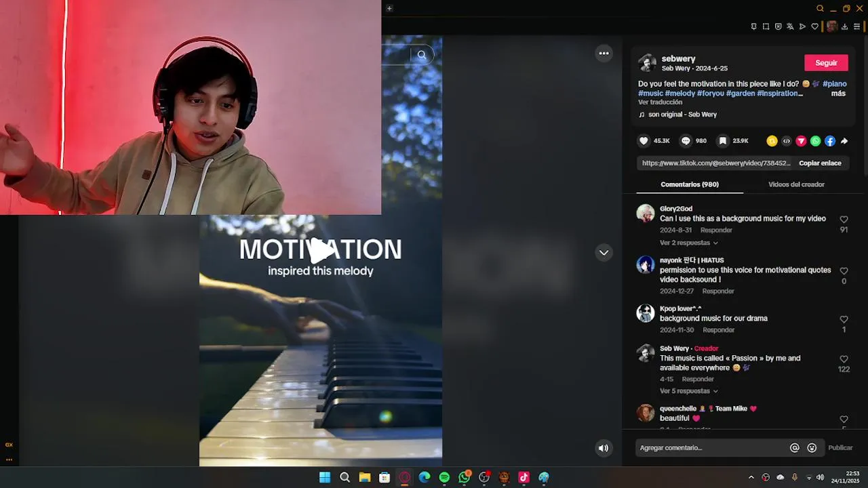The height and width of the screenshot is (488, 868).
Task: Play the paused piano video
Action: 321,251
